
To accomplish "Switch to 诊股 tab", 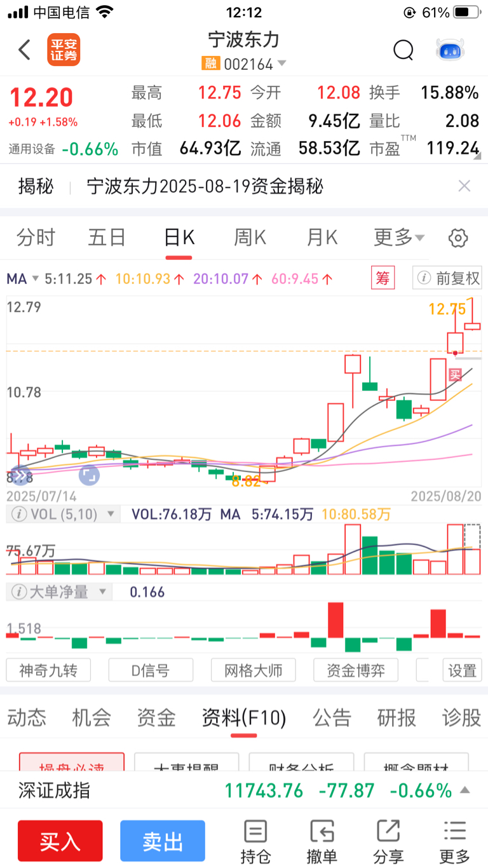I will [462, 718].
